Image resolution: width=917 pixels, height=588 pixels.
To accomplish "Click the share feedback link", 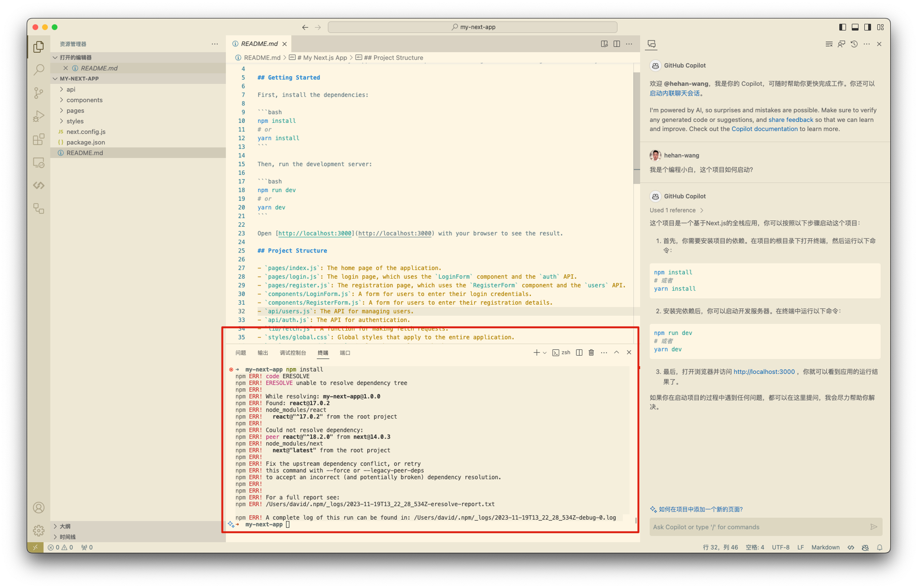I will coord(790,120).
